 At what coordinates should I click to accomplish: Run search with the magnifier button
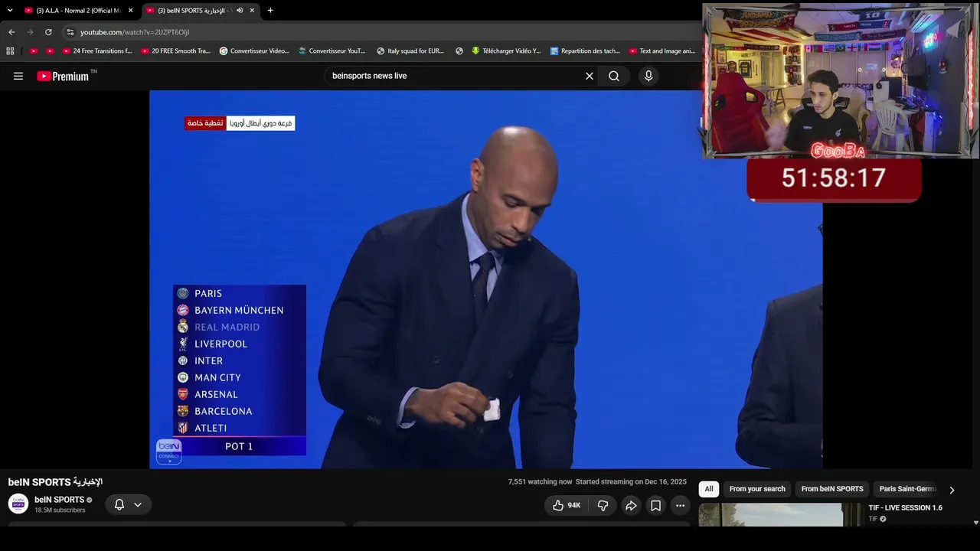(614, 76)
